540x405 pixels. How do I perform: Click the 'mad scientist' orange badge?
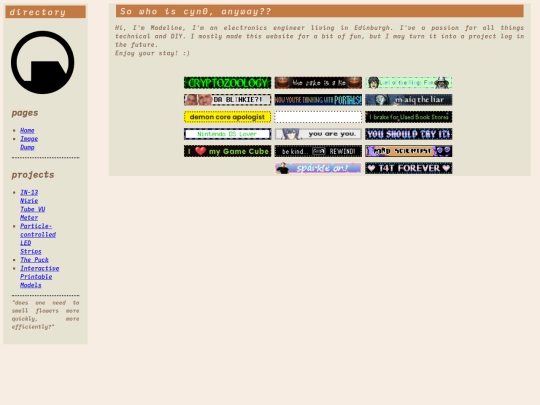[409, 151]
